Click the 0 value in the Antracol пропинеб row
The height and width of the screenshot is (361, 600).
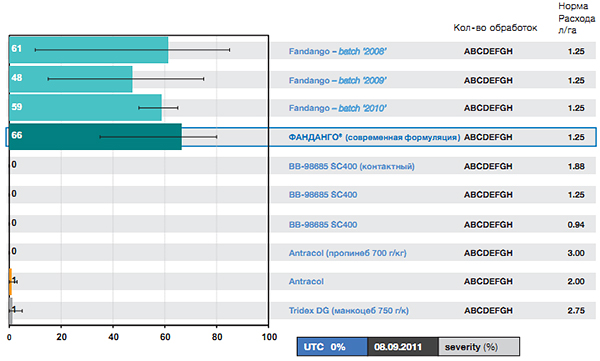point(14,251)
